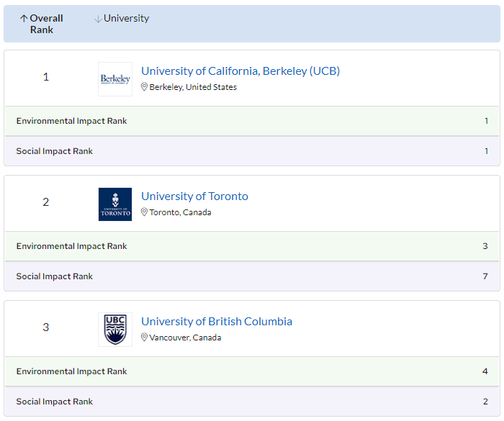This screenshot has width=504, height=421.
Task: Select Berkeley's Environmental Impact Rank row
Action: click(252, 121)
